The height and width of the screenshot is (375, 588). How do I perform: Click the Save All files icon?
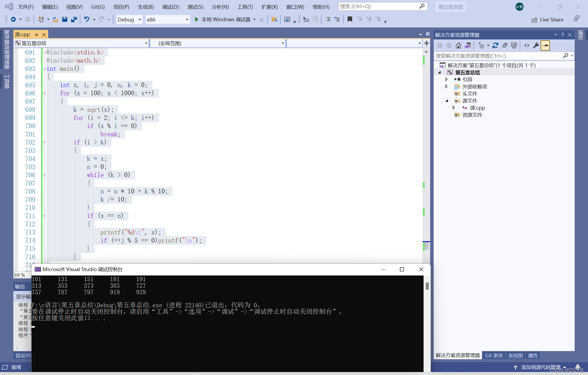tap(74, 20)
